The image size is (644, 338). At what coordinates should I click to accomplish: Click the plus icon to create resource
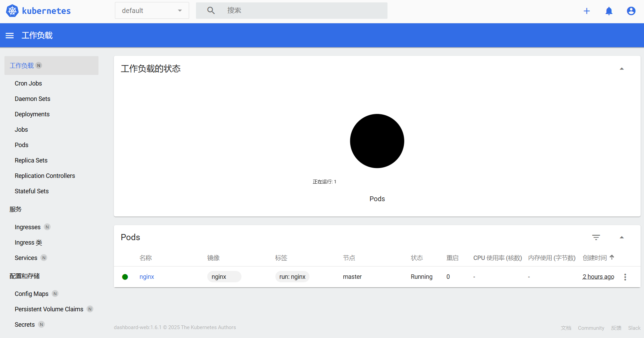pos(587,11)
